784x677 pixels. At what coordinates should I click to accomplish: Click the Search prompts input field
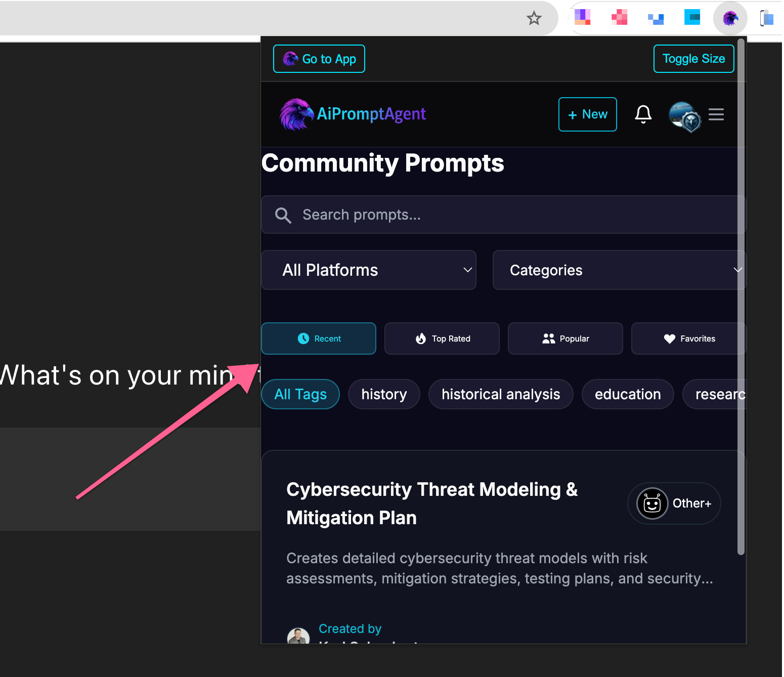(x=503, y=215)
